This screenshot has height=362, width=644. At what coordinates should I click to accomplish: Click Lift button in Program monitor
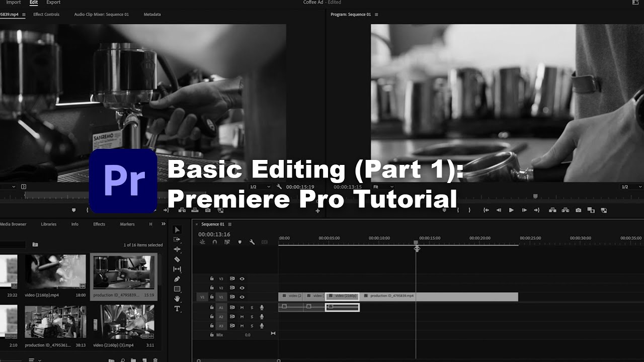[552, 210]
